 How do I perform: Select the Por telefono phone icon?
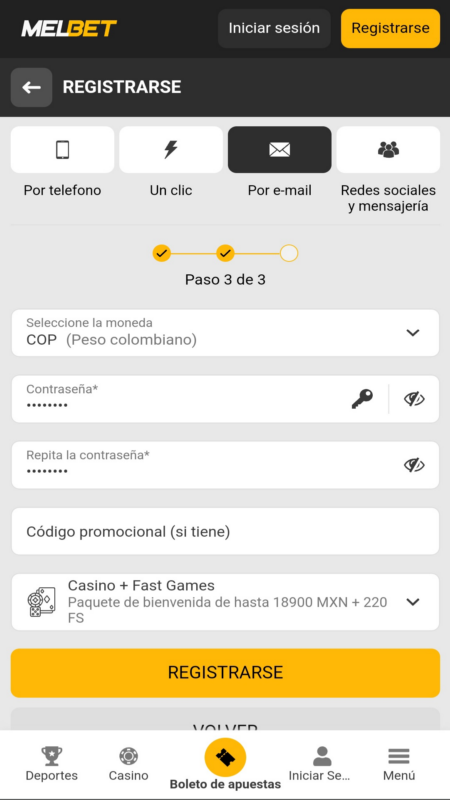click(62, 149)
